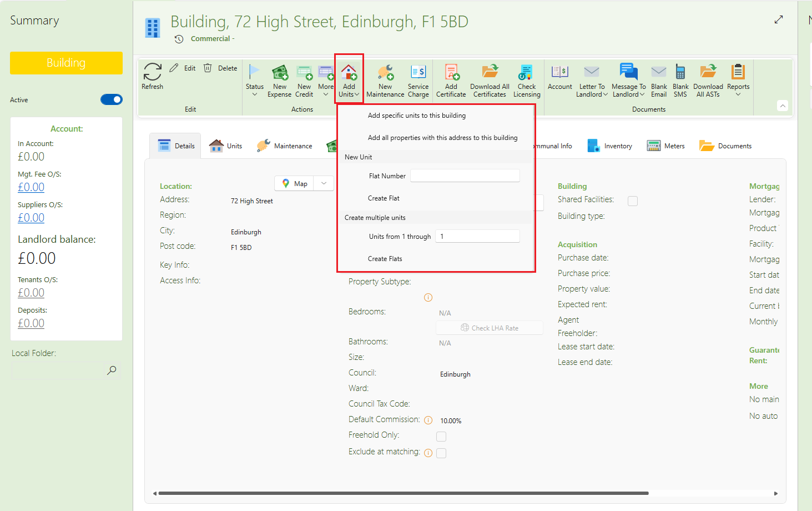
Task: Click the Communal Info tab
Action: (x=552, y=146)
